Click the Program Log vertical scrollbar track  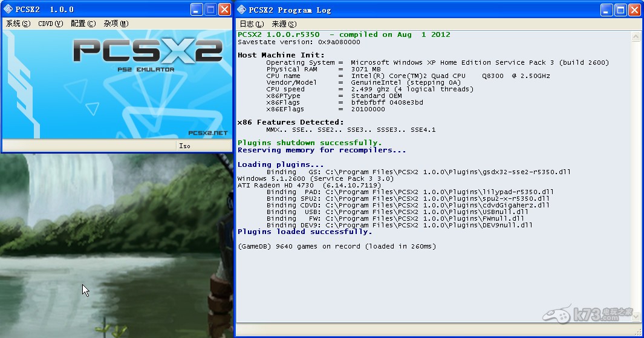[x=636, y=181]
